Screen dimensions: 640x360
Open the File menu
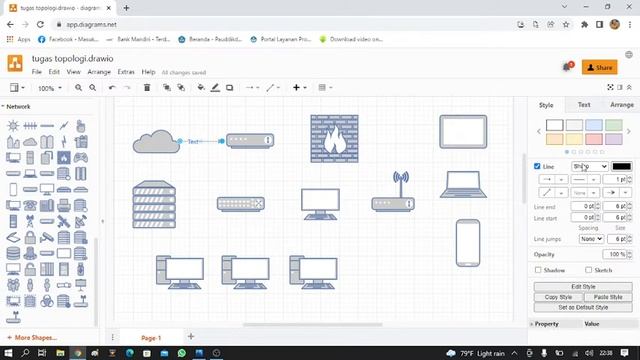[37, 72]
